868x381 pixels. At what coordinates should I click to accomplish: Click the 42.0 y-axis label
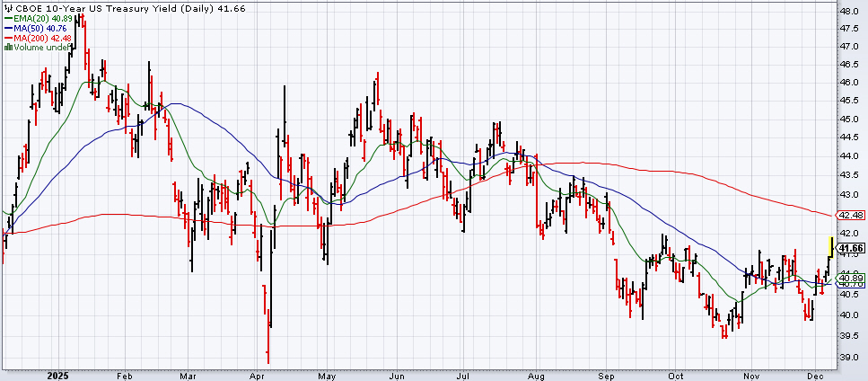[849, 233]
